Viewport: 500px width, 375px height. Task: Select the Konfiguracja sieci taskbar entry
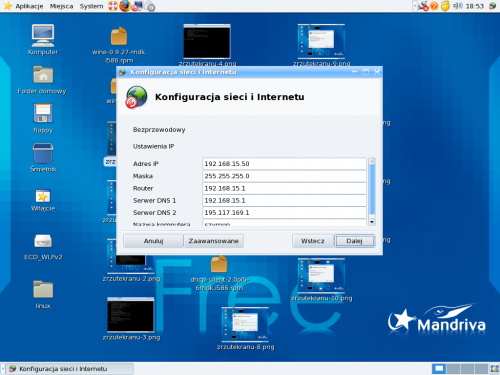pos(70,369)
